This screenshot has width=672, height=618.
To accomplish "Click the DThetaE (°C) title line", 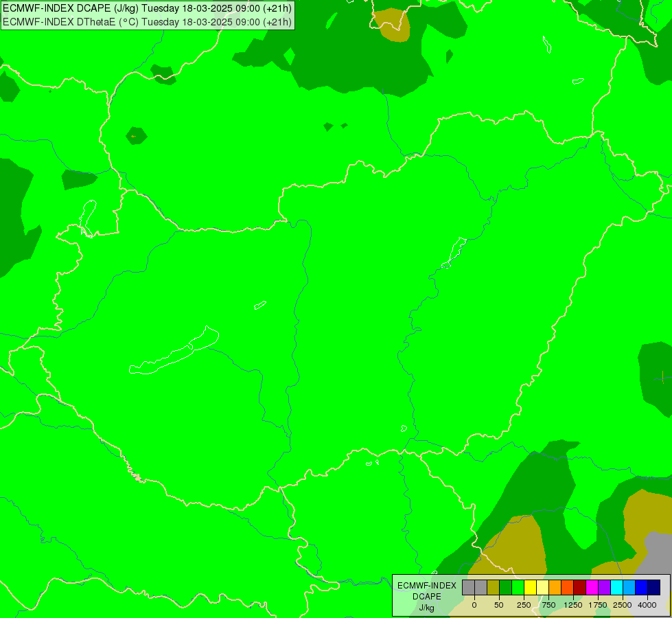I will (147, 21).
